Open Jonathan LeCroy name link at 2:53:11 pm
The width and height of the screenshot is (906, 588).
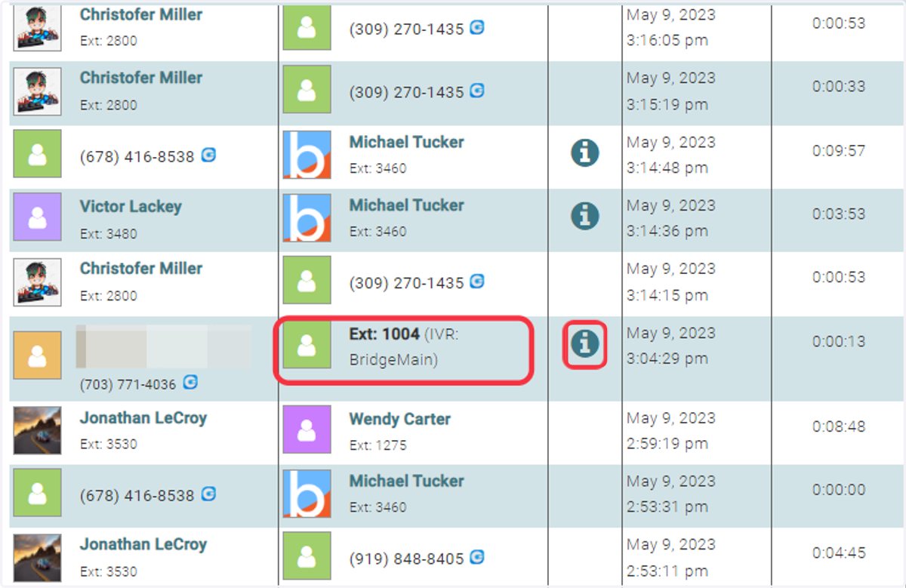click(143, 544)
